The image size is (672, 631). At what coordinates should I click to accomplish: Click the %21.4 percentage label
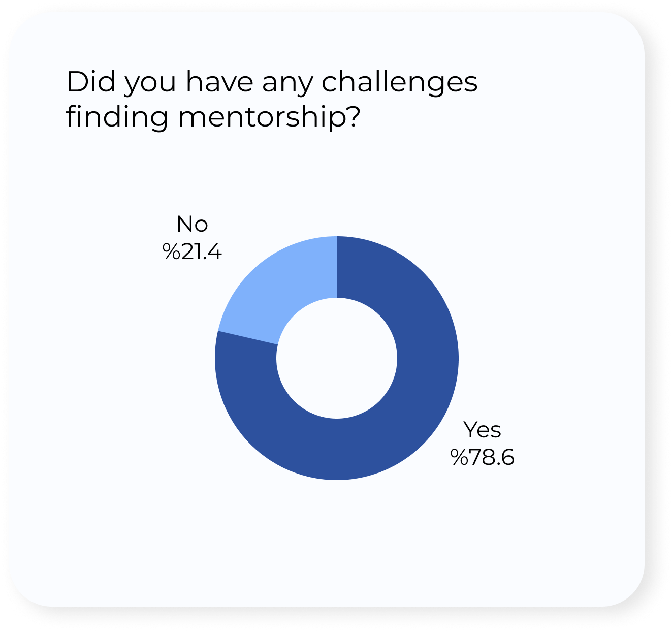coord(192,251)
